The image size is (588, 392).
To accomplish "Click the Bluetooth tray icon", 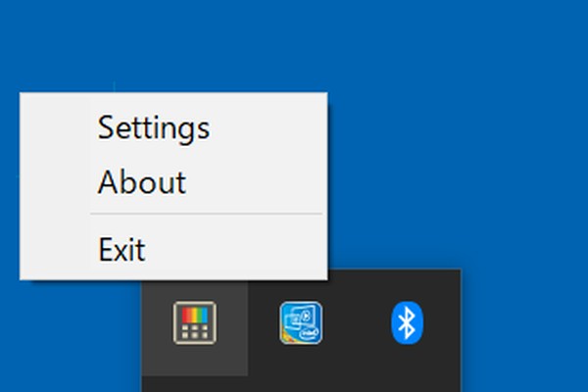I will click(407, 322).
